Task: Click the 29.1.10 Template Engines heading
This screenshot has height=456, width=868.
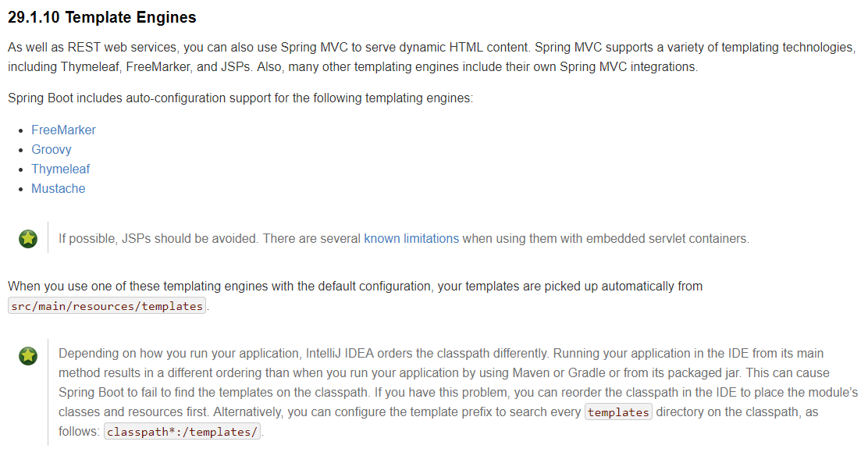Action: tap(101, 17)
